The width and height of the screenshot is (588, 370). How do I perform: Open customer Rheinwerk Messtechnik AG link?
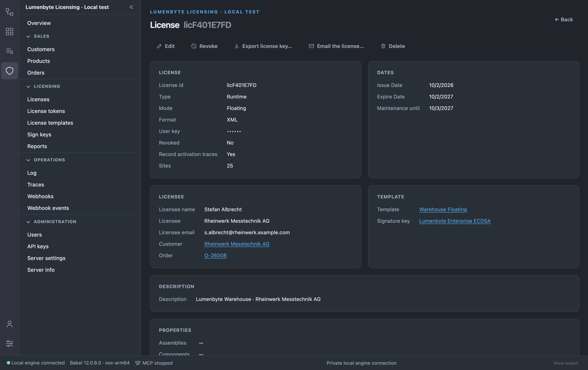tap(237, 244)
